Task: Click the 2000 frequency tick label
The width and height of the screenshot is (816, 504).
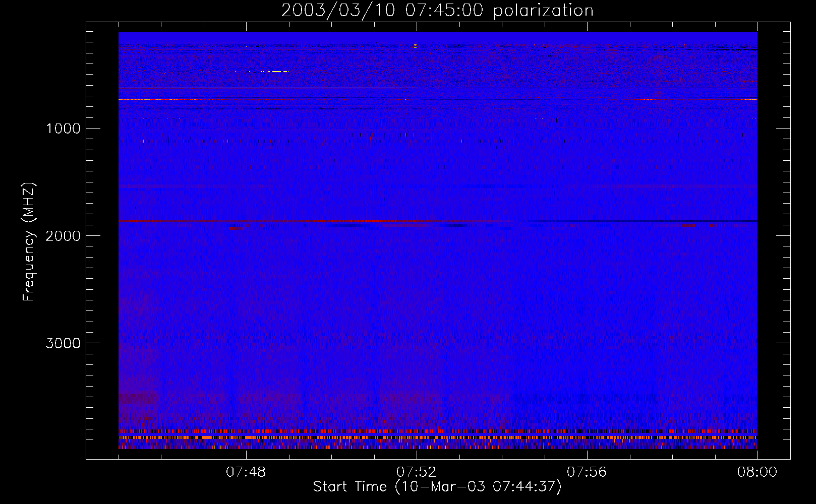Action: (x=63, y=236)
